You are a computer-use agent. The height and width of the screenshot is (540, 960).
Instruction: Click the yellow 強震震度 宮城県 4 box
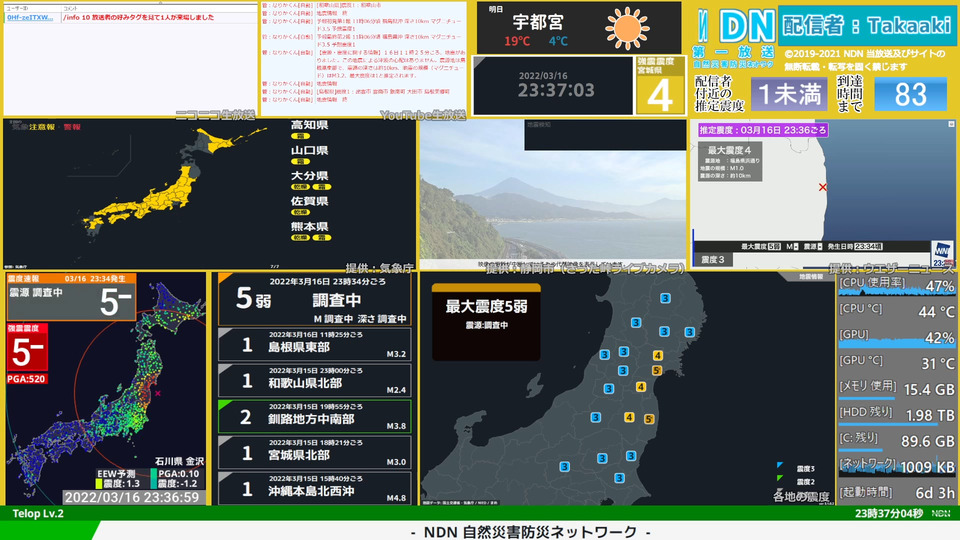tap(660, 86)
